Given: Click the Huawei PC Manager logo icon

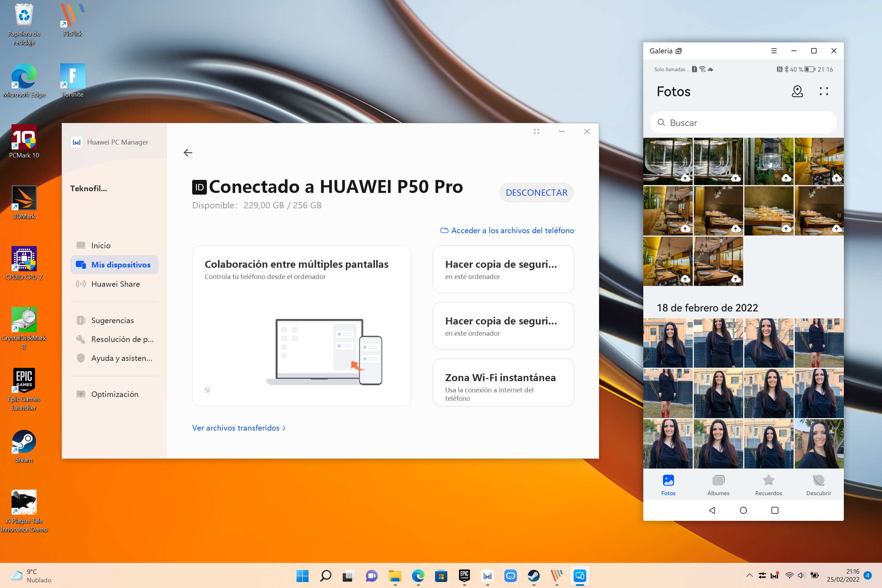Looking at the screenshot, I should click(x=77, y=142).
